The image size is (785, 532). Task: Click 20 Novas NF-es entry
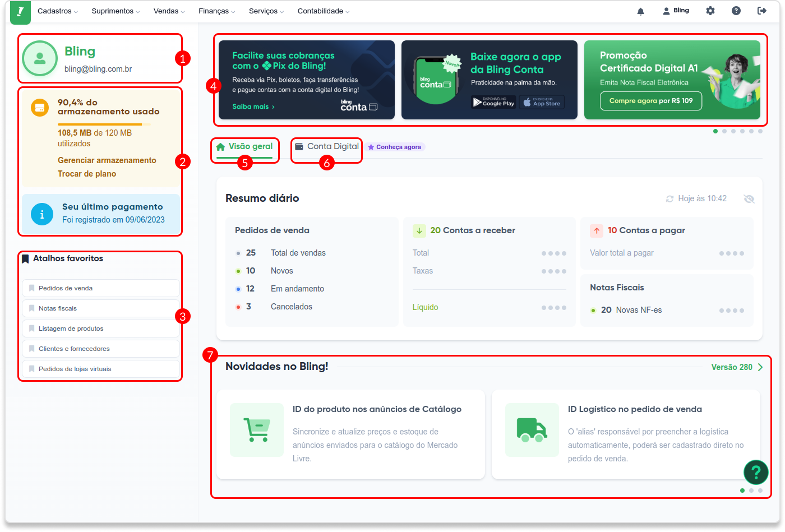click(x=631, y=310)
